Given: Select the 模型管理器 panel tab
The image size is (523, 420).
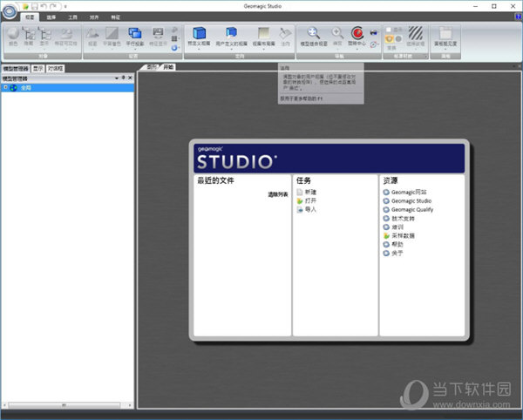Looking at the screenshot, I should (x=16, y=68).
